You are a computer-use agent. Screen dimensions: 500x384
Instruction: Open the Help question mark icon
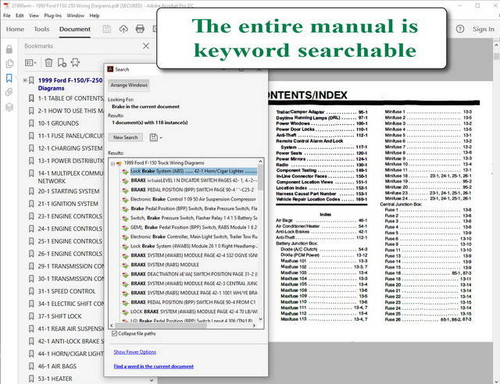pyautogui.click(x=460, y=29)
